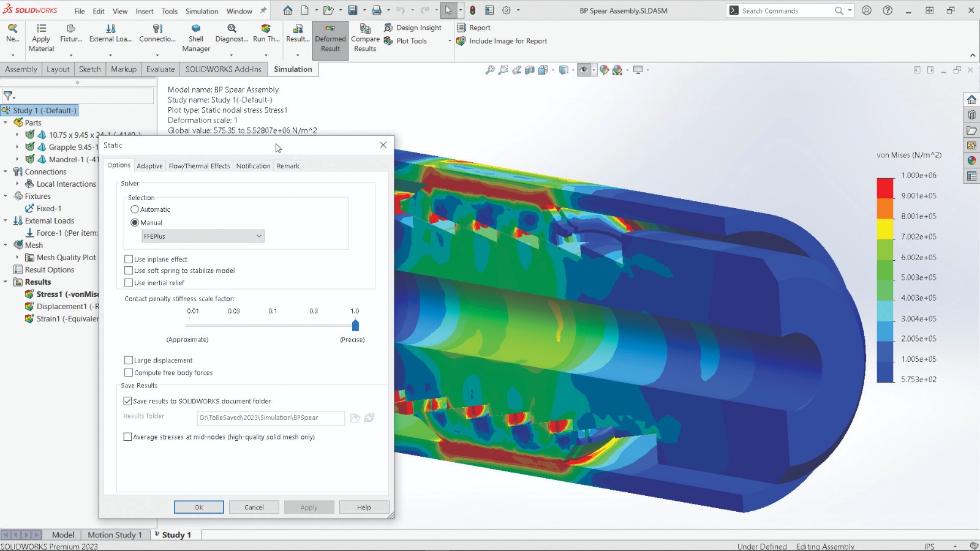
Task: Click the OK button in Static dialog
Action: click(x=198, y=507)
